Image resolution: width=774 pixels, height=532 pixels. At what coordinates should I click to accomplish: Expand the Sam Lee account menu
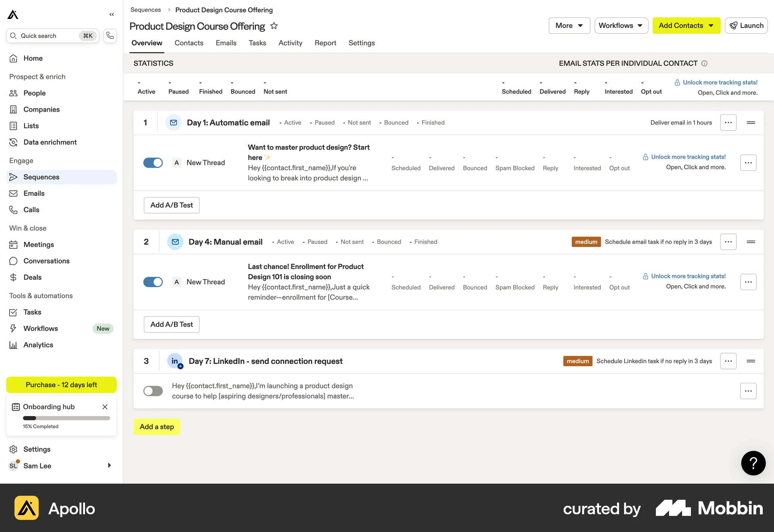(109, 465)
